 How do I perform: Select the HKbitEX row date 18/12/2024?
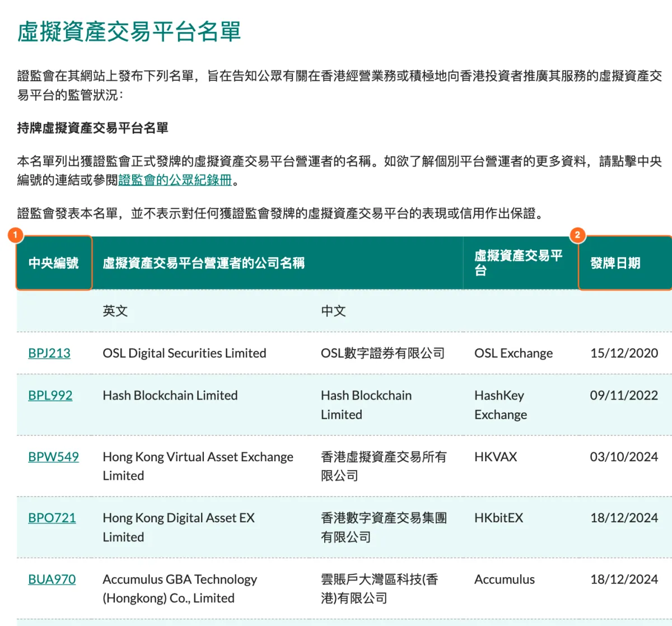coord(624,518)
